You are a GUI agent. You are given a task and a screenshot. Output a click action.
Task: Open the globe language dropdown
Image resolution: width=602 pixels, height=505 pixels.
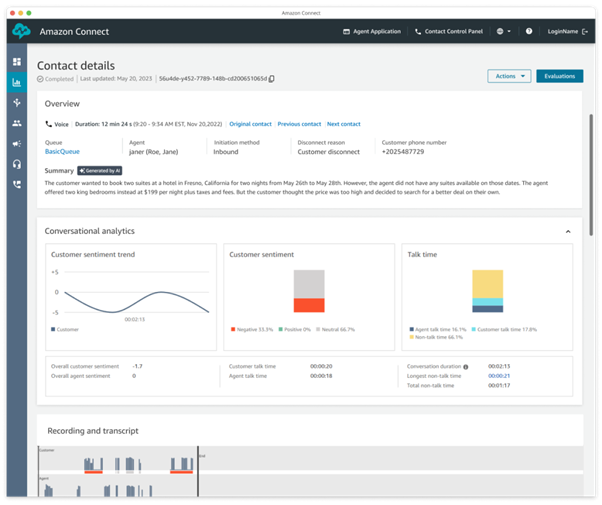coord(503,32)
